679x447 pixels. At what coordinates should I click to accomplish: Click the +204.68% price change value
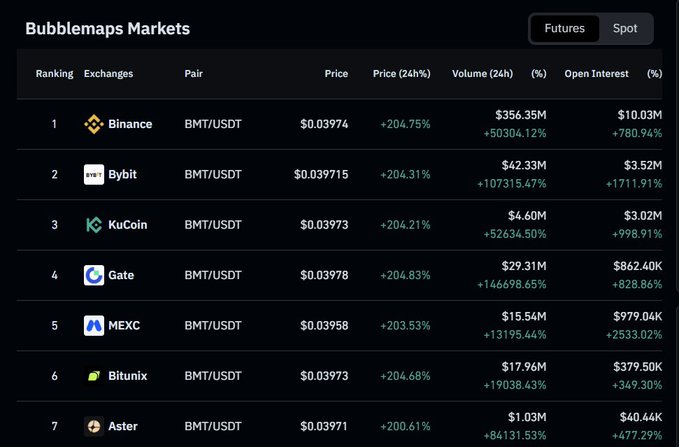405,376
